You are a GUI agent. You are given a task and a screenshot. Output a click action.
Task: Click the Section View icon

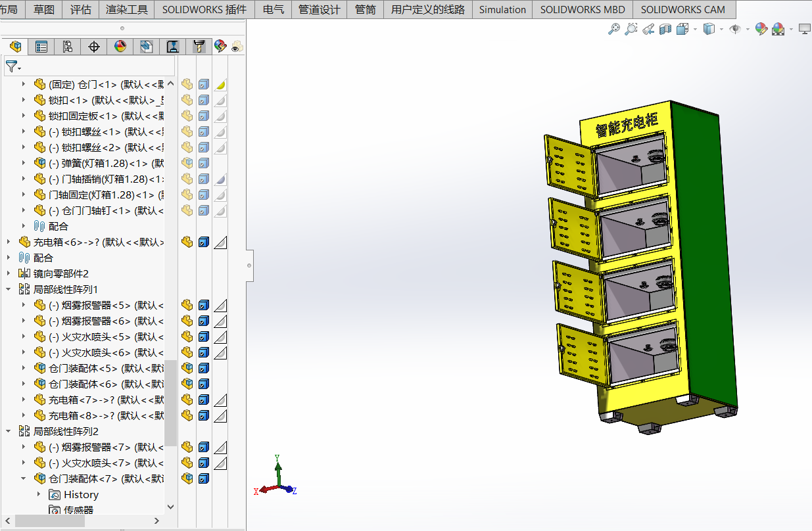(x=665, y=29)
